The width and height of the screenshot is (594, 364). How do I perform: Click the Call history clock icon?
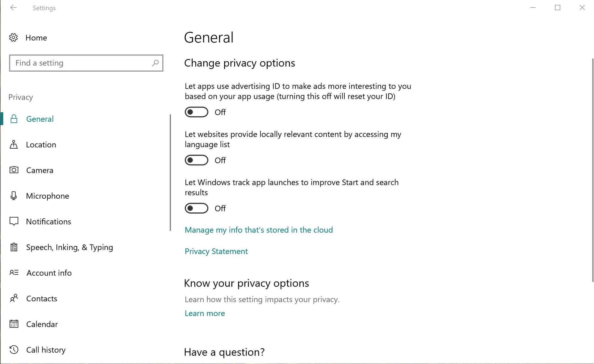point(13,350)
